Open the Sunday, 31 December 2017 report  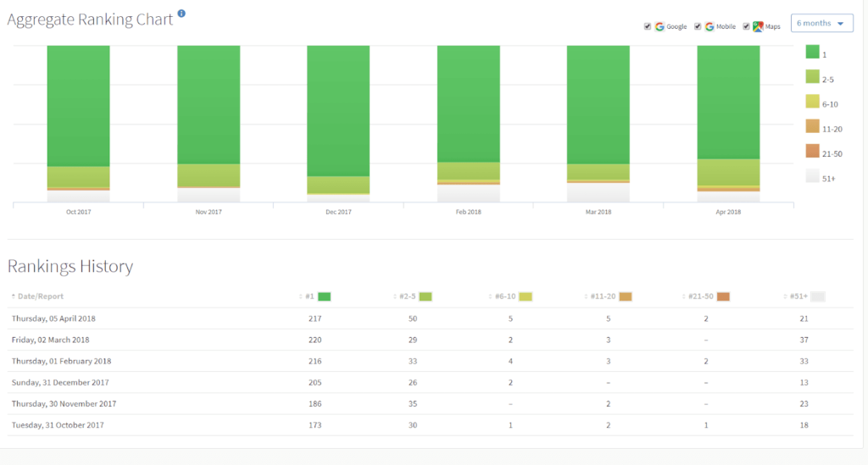pyautogui.click(x=60, y=382)
